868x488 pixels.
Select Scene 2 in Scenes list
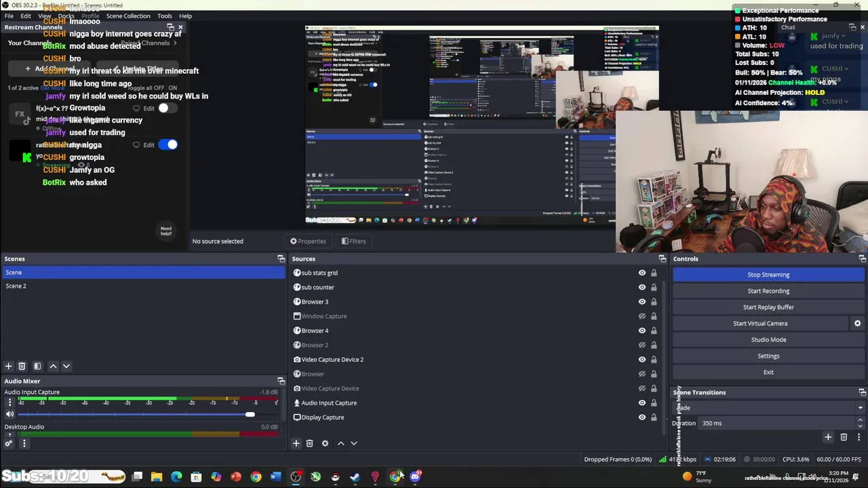(x=144, y=286)
